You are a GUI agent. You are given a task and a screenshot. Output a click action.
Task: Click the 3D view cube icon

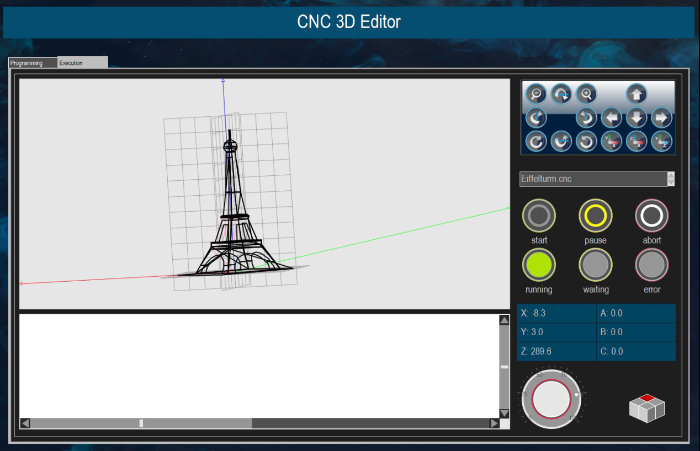coord(647,408)
